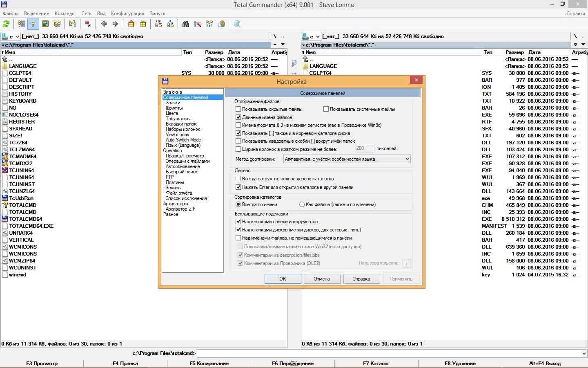The height and width of the screenshot is (368, 588).
Task: Click the green refresh panel toolbar icon
Action: (x=6, y=24)
